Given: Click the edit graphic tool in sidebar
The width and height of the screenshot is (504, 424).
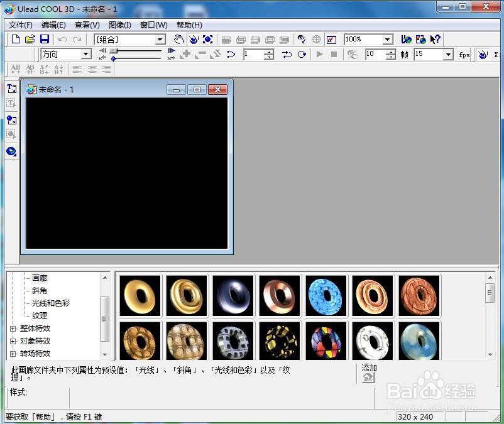Looking at the screenshot, I should 11,134.
